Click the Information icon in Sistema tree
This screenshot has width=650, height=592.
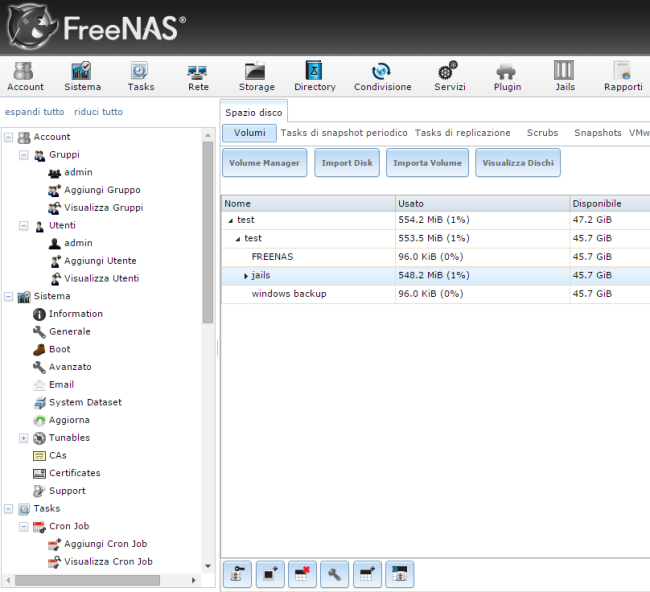[39, 314]
